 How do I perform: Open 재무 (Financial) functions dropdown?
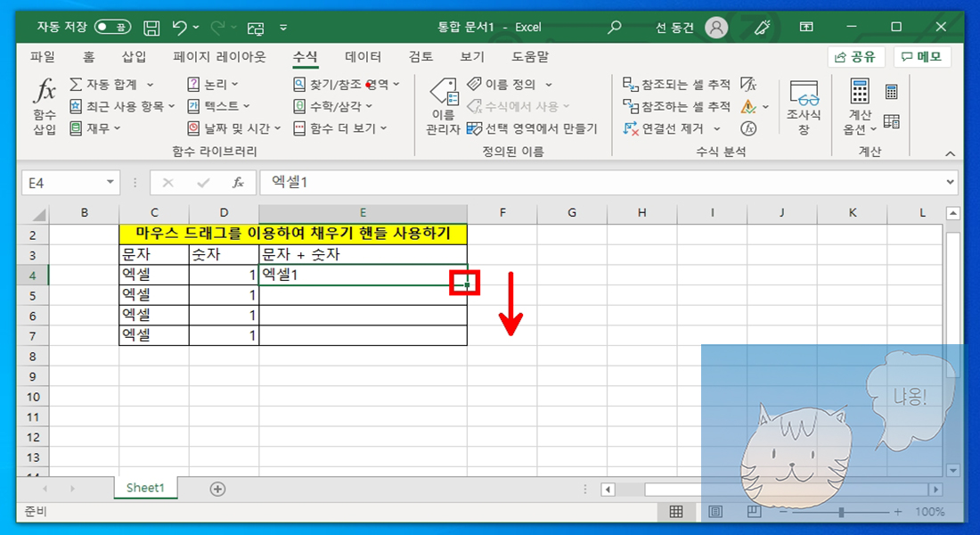coord(95,128)
